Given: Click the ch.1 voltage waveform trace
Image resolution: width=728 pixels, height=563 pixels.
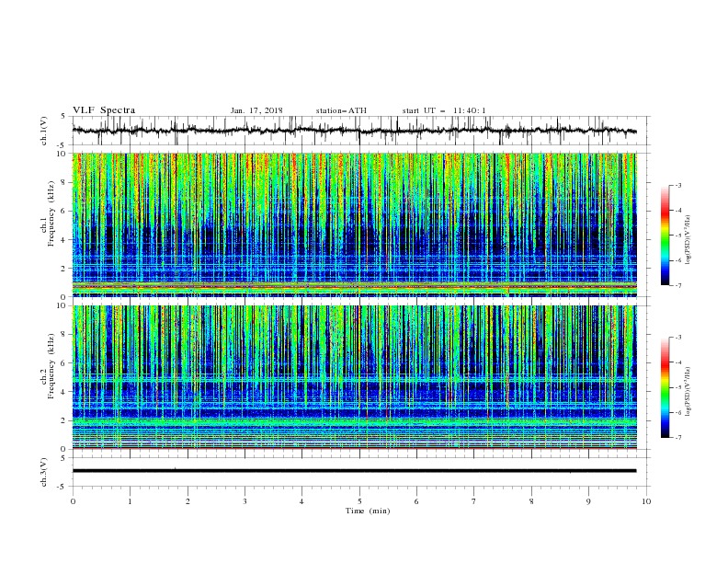Looking at the screenshot, I should [x=354, y=131].
